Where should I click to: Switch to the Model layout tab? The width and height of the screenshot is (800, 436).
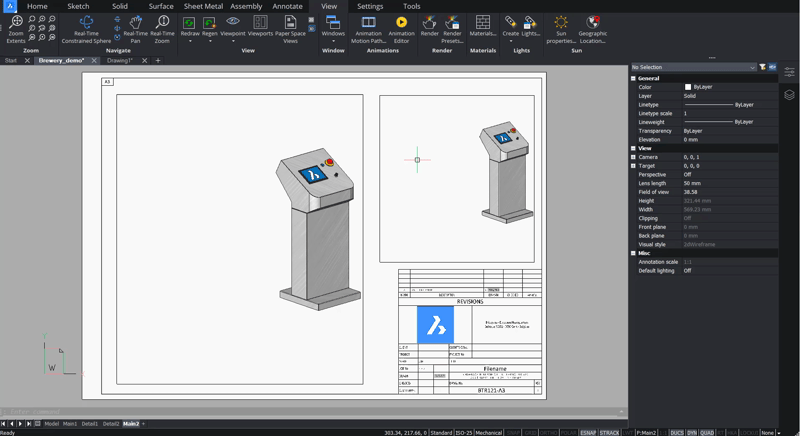pyautogui.click(x=51, y=424)
